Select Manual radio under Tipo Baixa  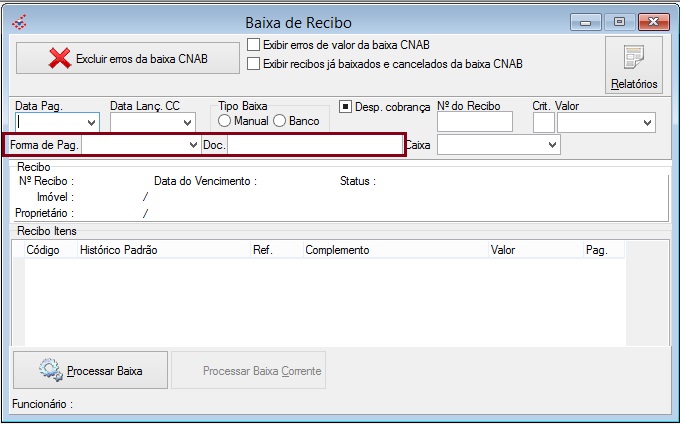pyautogui.click(x=224, y=121)
